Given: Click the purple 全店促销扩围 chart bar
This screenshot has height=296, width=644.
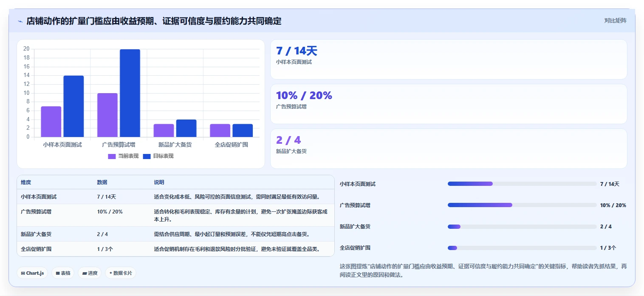Looking at the screenshot, I should [220, 131].
